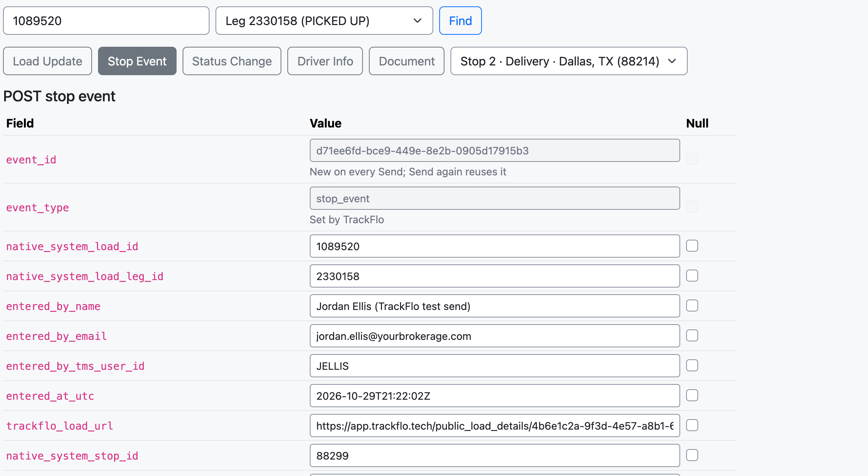Image resolution: width=868 pixels, height=476 pixels.
Task: Click the native_system_load_id value field
Action: [495, 246]
